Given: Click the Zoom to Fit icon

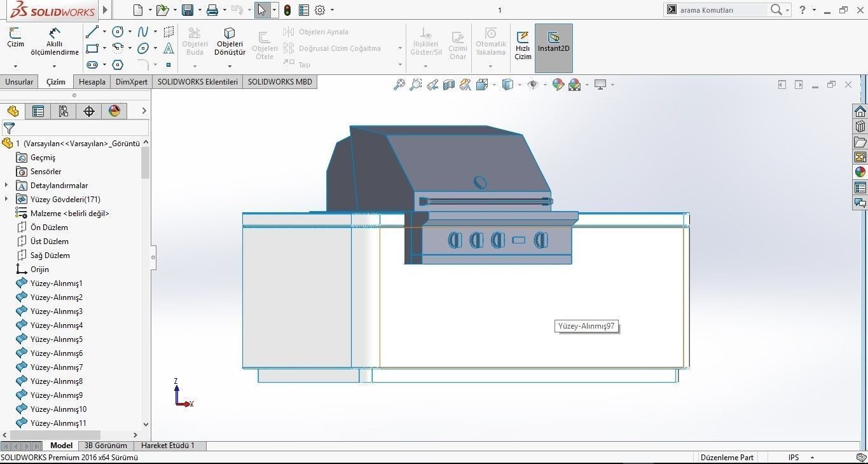Looking at the screenshot, I should [399, 85].
